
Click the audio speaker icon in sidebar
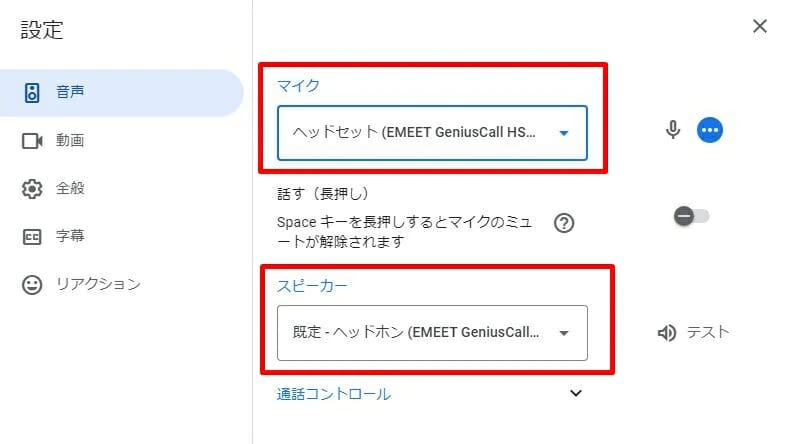(32, 93)
